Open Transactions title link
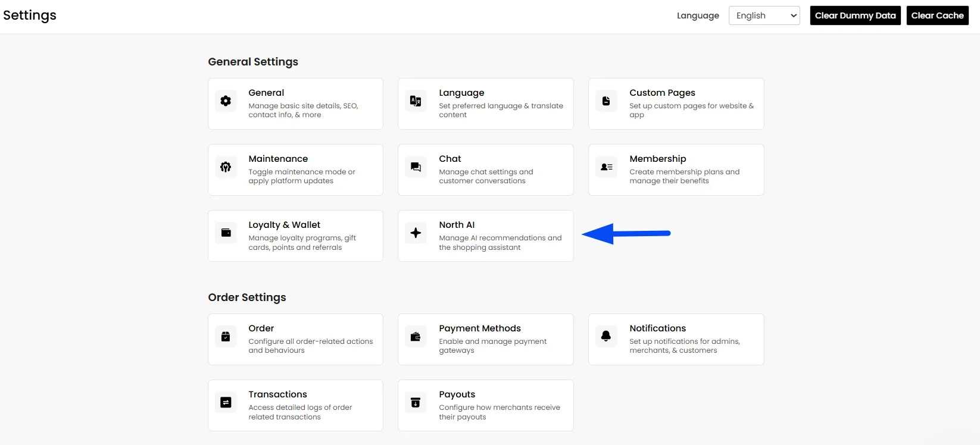Screen dimensions: 980x445 click(x=278, y=394)
